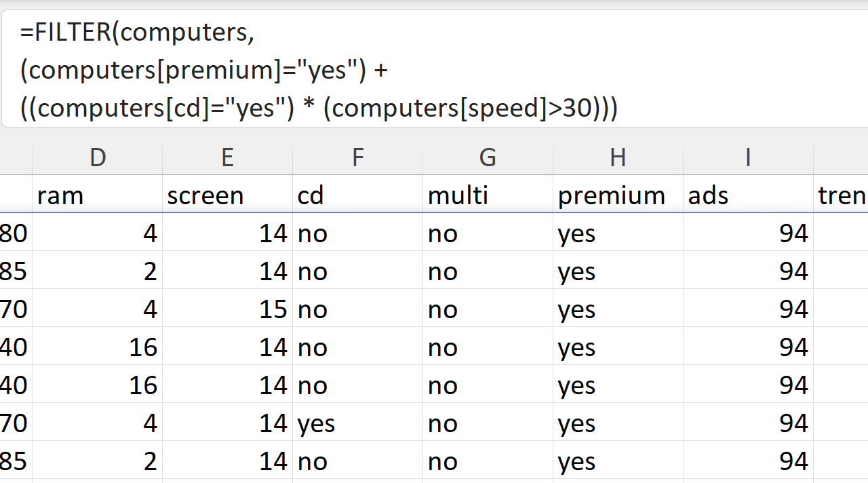868x483 pixels.
Task: Select the column H header
Action: tap(618, 157)
